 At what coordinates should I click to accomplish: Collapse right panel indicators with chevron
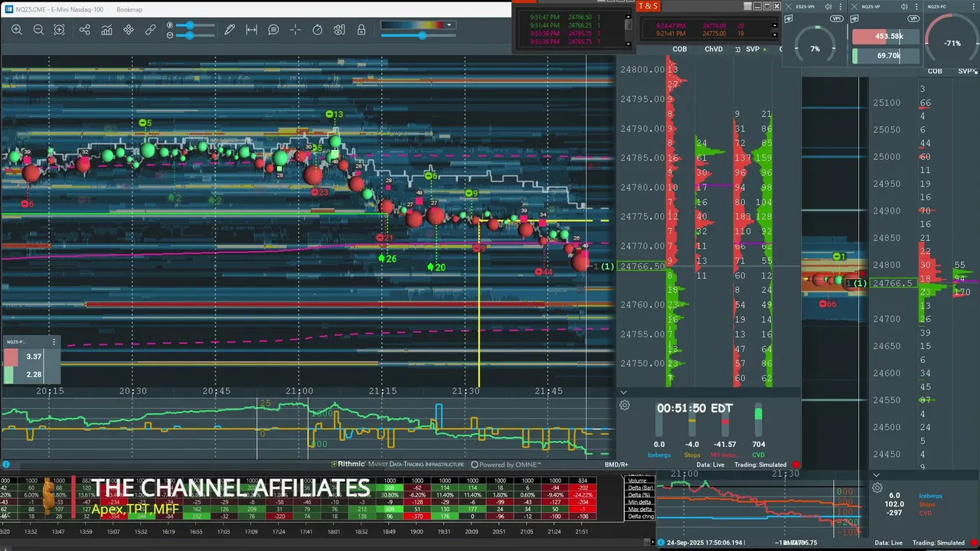(x=876, y=475)
